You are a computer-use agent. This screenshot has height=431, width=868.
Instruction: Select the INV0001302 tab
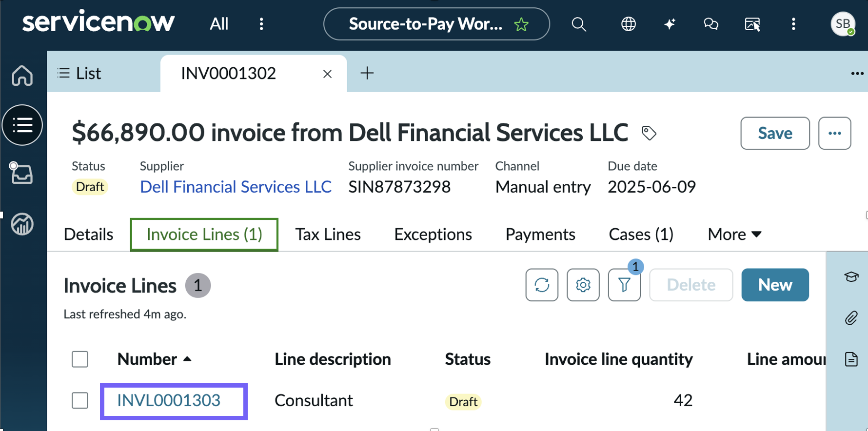[x=228, y=73]
